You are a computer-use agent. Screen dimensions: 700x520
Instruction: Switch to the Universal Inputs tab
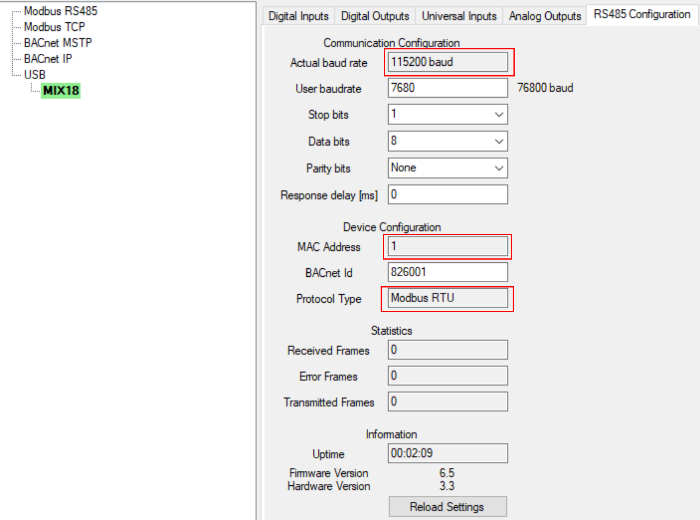pyautogui.click(x=459, y=16)
